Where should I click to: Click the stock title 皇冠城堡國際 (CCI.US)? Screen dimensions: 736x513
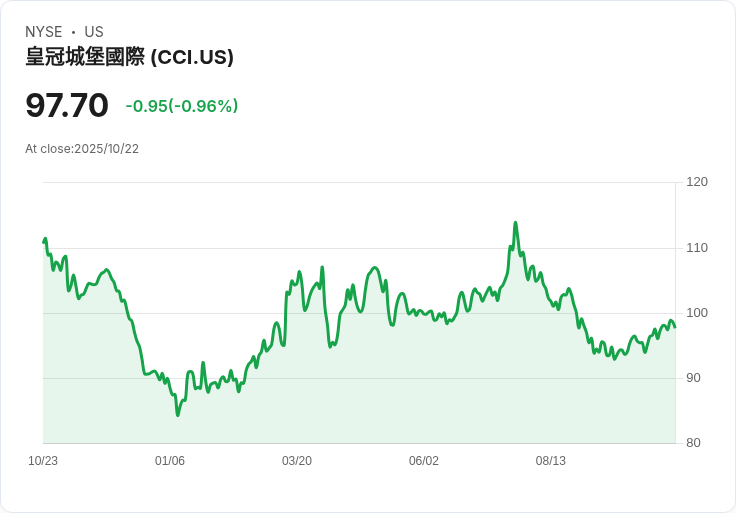click(x=130, y=57)
